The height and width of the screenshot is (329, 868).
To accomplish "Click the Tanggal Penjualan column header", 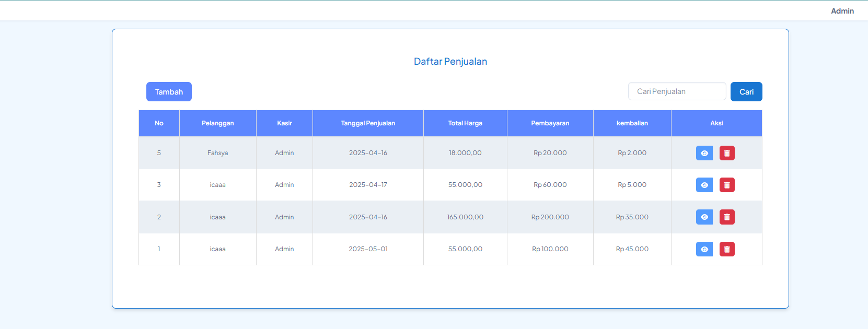I will (x=368, y=123).
